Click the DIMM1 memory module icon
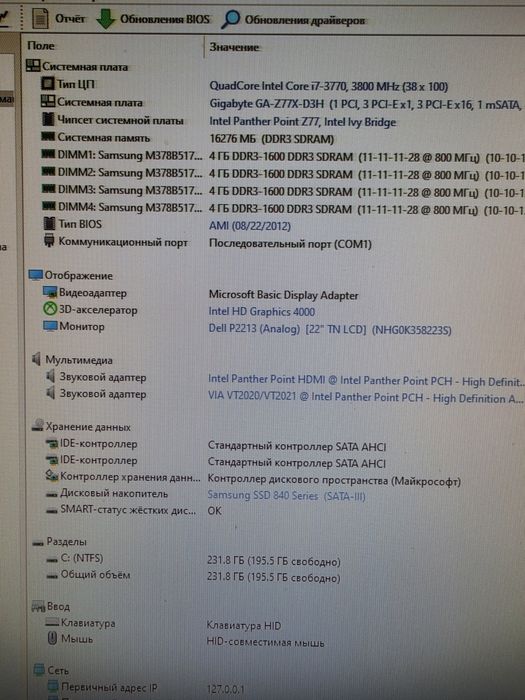This screenshot has width=525, height=700. 48,154
